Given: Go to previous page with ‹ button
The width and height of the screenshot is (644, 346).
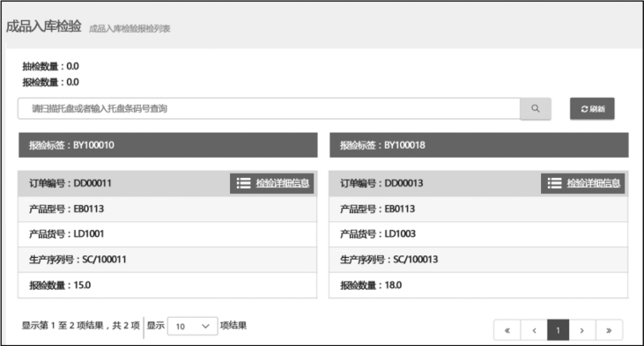Looking at the screenshot, I should (x=534, y=330).
